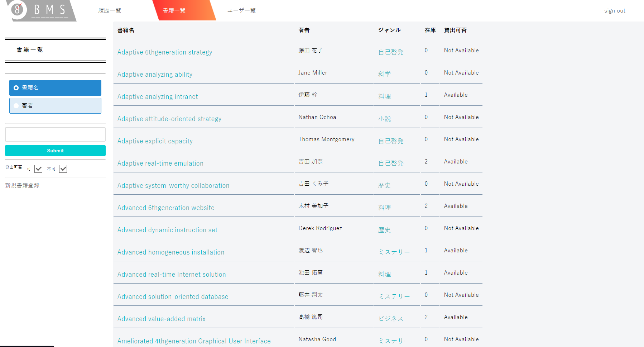Toggle the 不可 availability checkbox

(x=63, y=168)
